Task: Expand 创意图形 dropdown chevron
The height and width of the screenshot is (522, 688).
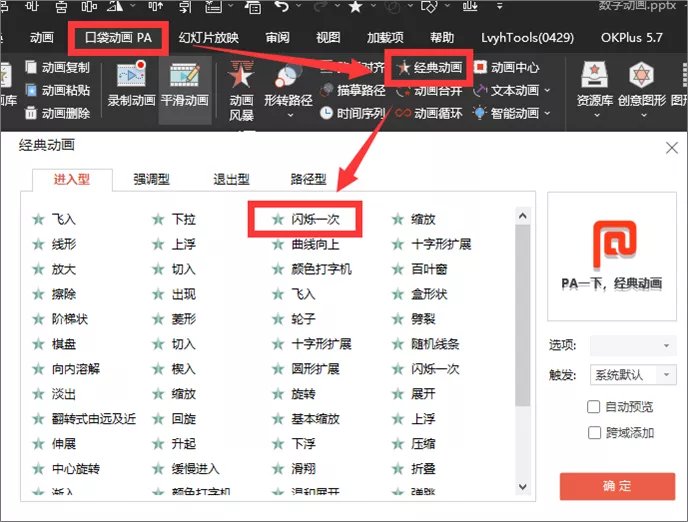Action: [x=644, y=115]
